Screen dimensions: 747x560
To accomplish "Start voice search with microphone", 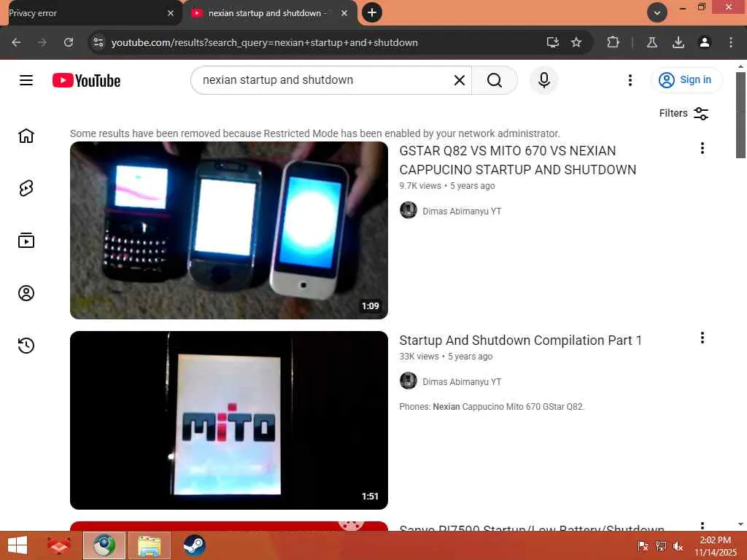I will [x=544, y=80].
